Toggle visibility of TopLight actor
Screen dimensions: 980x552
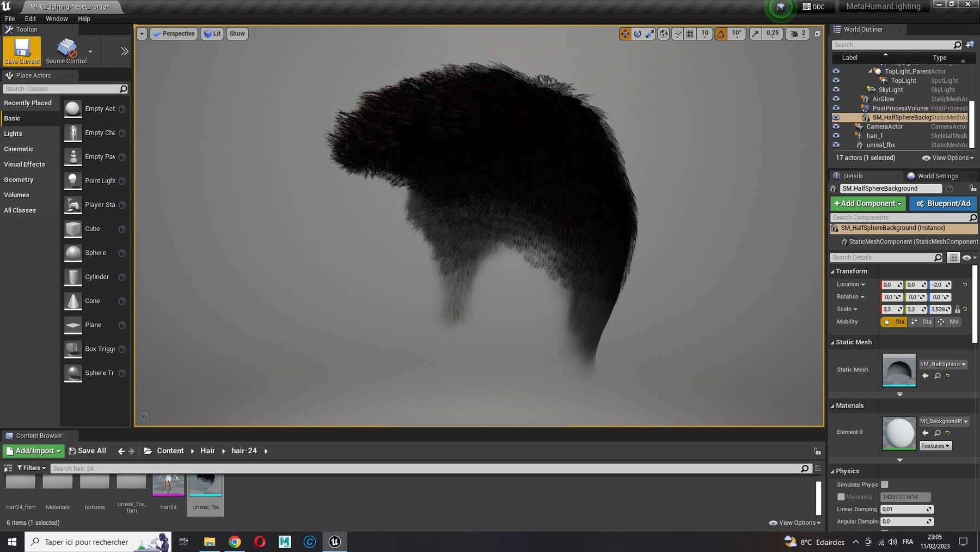tap(836, 81)
